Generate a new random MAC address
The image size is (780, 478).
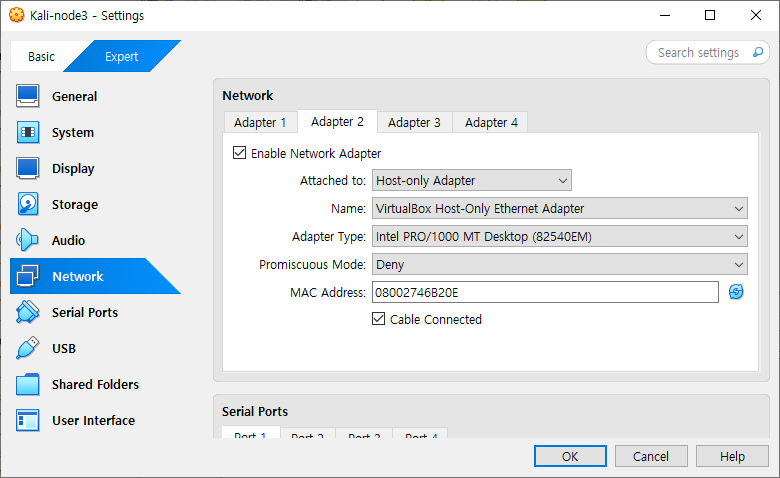tap(736, 292)
